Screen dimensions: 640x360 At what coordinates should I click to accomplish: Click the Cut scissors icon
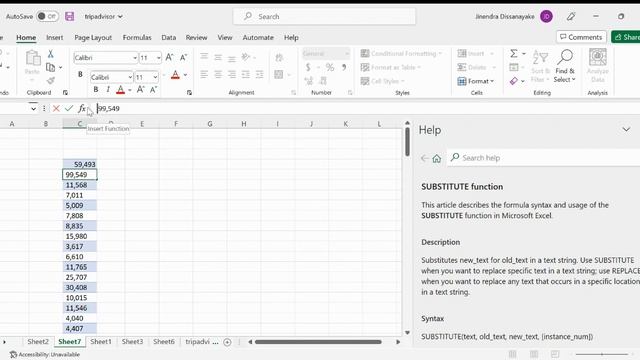(x=51, y=54)
